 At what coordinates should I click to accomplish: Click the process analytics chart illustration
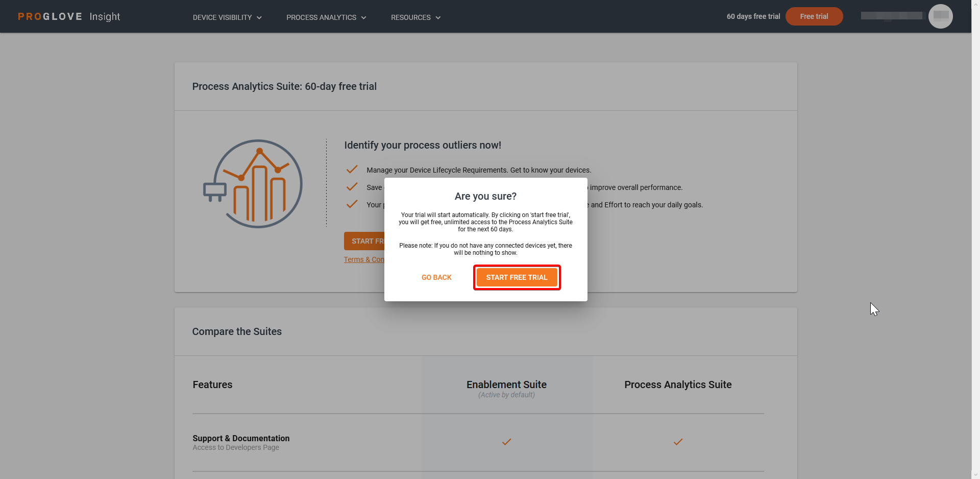pyautogui.click(x=254, y=184)
